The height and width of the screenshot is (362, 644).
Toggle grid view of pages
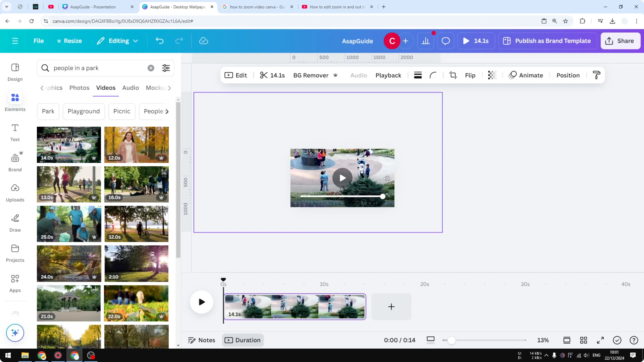pyautogui.click(x=584, y=340)
